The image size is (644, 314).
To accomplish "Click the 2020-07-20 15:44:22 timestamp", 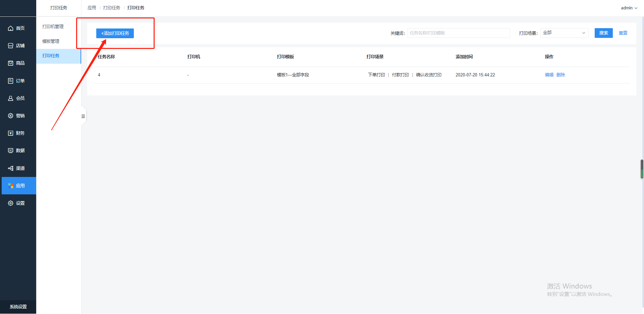I will 475,75.
